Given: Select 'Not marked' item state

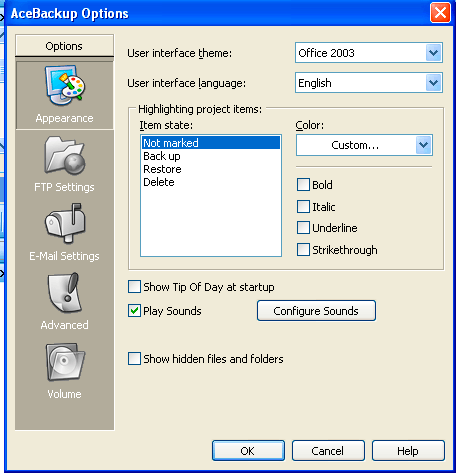Looking at the screenshot, I should coord(211,143).
